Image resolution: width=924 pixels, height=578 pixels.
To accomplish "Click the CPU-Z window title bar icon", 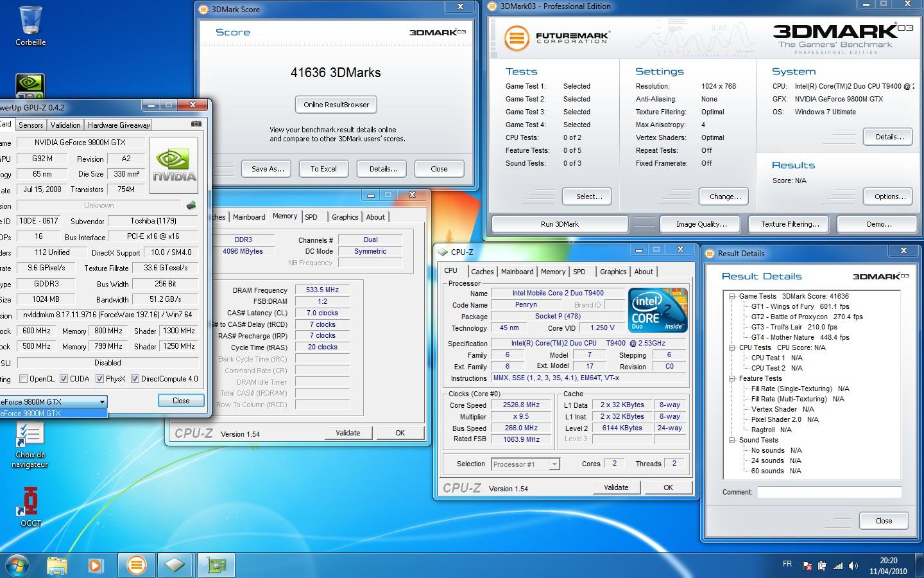I will (x=443, y=252).
